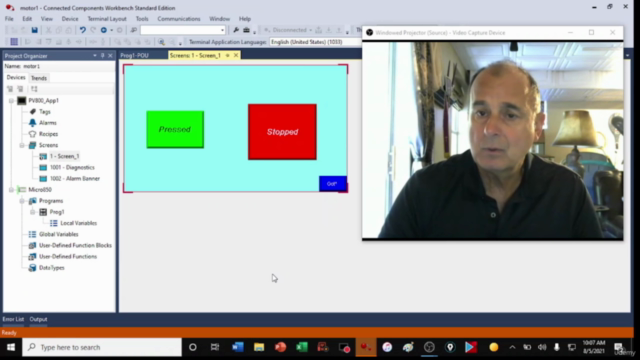Viewport: 640px width, 360px height.
Task: Click the blue navigate-back circle icon
Action: tap(104, 30)
